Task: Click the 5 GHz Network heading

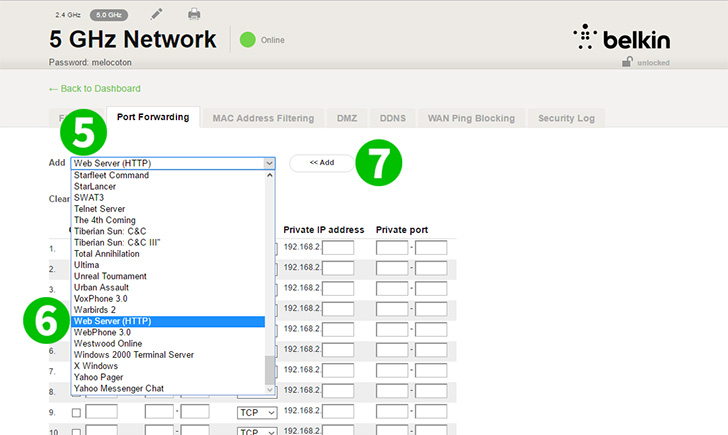Action: pos(133,39)
